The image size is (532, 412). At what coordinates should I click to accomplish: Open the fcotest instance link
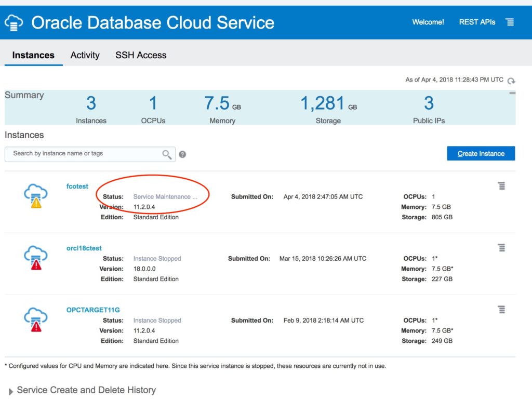pyautogui.click(x=77, y=187)
